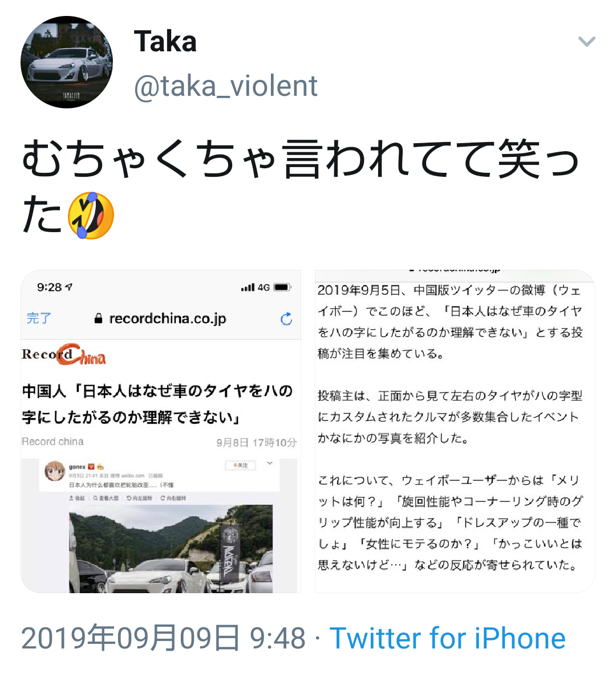This screenshot has height=677, width=616.
Task: Open Taka's circular profile avatar
Action: tap(67, 62)
